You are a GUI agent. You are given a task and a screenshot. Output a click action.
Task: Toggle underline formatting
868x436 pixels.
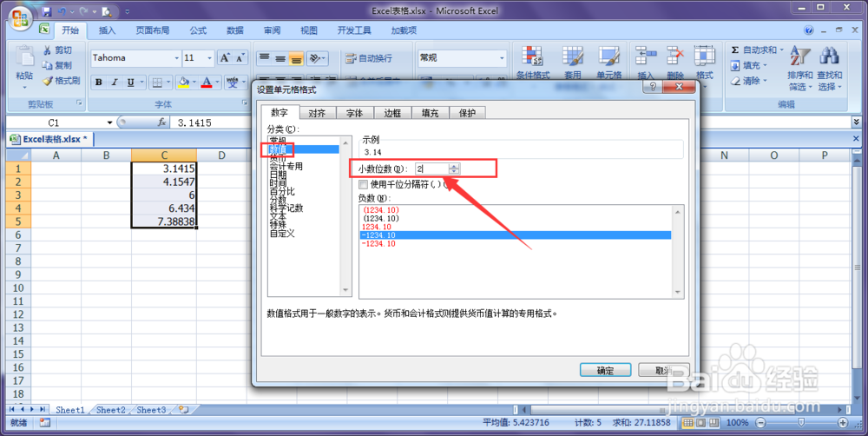pyautogui.click(x=131, y=83)
